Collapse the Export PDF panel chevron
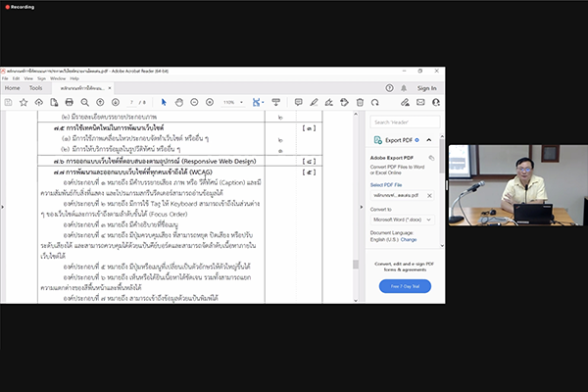The image size is (588, 392). point(429,140)
